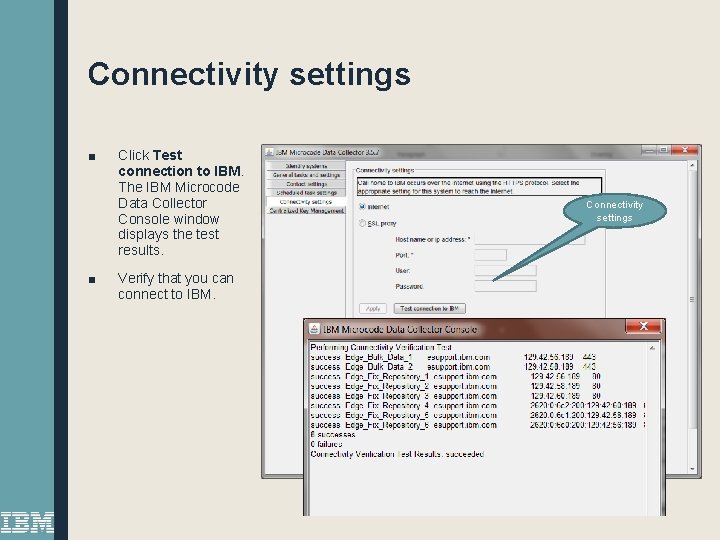Click Java icon in Microcode Data Collector title bar
This screenshot has height=540, width=720.
click(x=270, y=152)
